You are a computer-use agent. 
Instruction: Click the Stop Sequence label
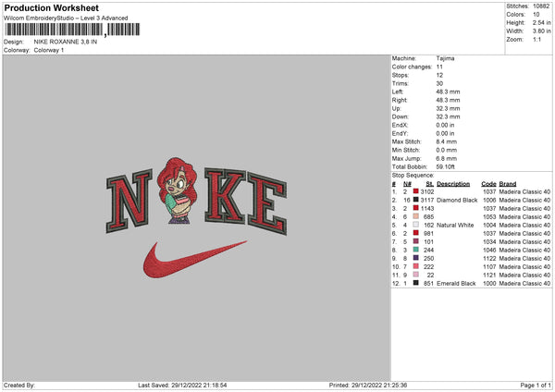pyautogui.click(x=413, y=175)
